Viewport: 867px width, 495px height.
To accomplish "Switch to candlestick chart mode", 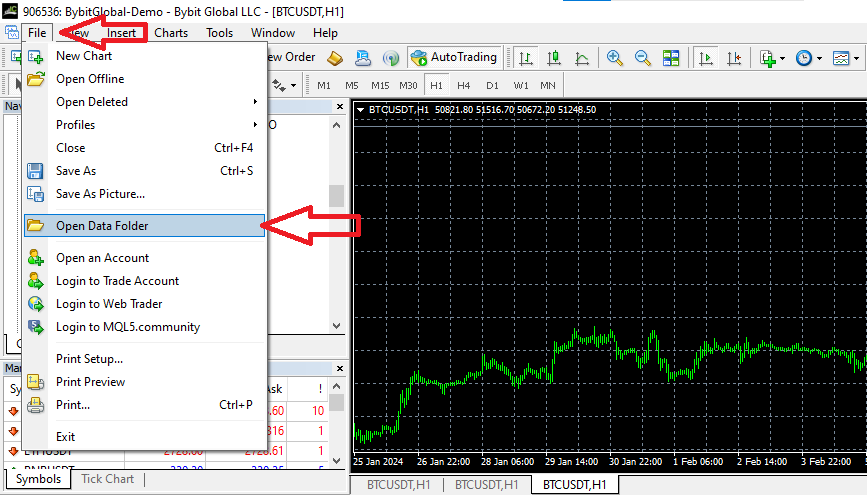I will pyautogui.click(x=554, y=58).
